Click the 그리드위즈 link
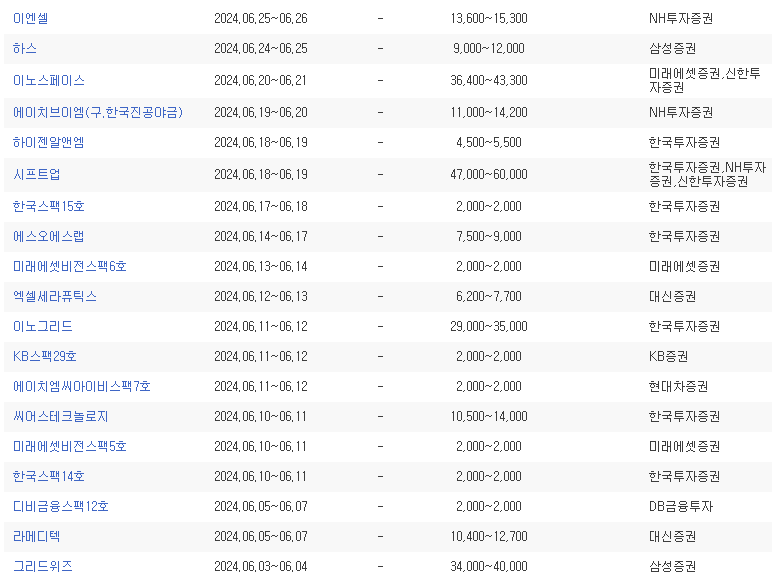The height and width of the screenshot is (577, 772). click(x=43, y=567)
